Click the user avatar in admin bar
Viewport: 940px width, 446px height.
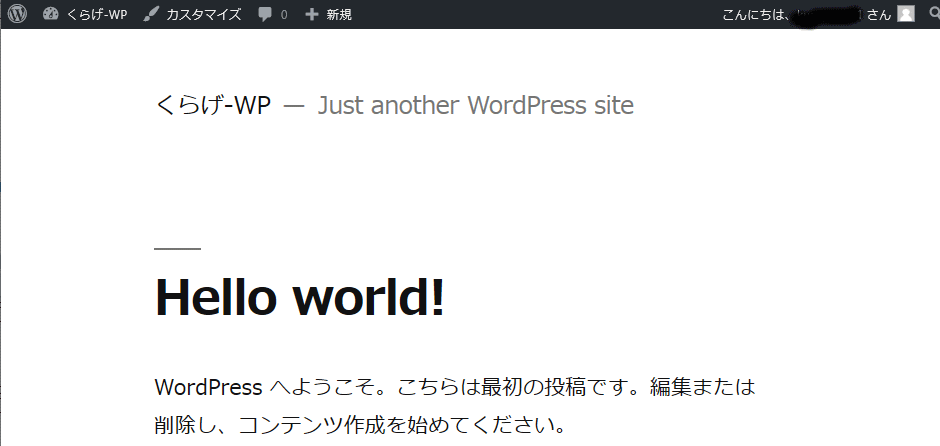pos(906,14)
